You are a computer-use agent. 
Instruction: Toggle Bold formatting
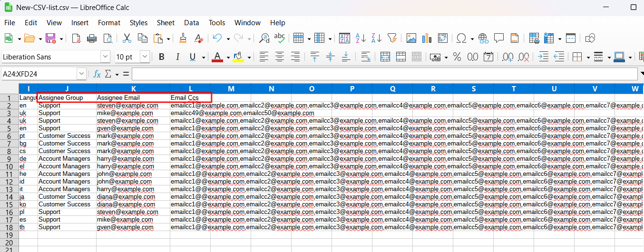pyautogui.click(x=161, y=57)
